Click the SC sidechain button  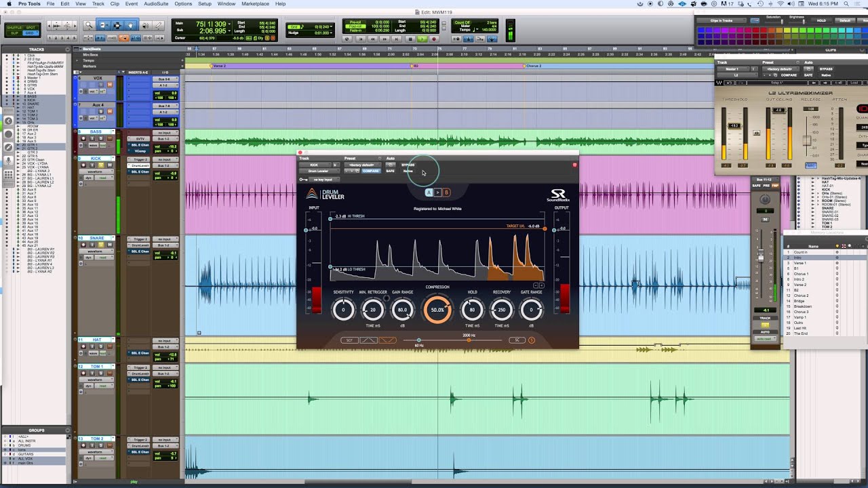(x=517, y=340)
